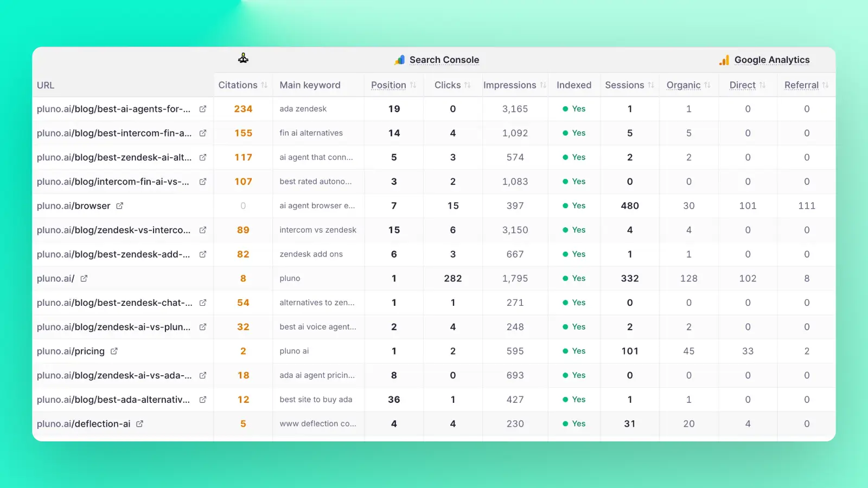Sort by Organic using its sort arrows
The width and height of the screenshot is (868, 488).
click(707, 85)
